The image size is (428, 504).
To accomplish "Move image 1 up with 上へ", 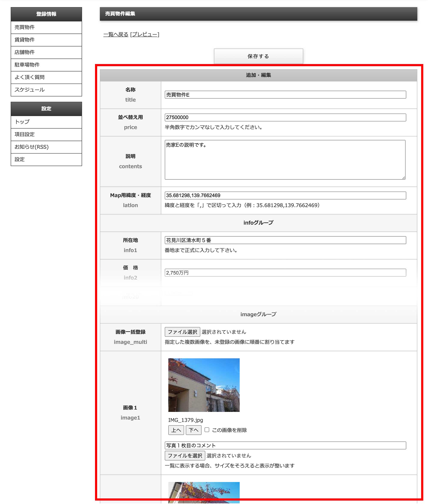I will [x=176, y=430].
